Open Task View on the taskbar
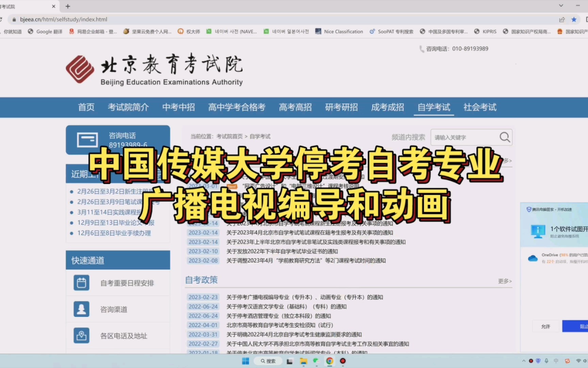The width and height of the screenshot is (588, 368). (x=290, y=361)
